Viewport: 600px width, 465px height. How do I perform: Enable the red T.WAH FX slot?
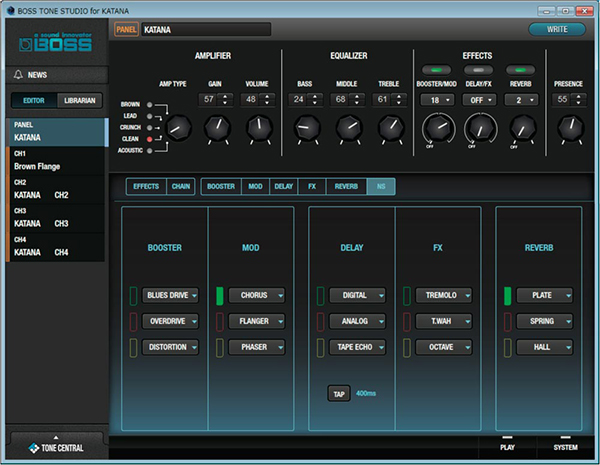pos(407,321)
